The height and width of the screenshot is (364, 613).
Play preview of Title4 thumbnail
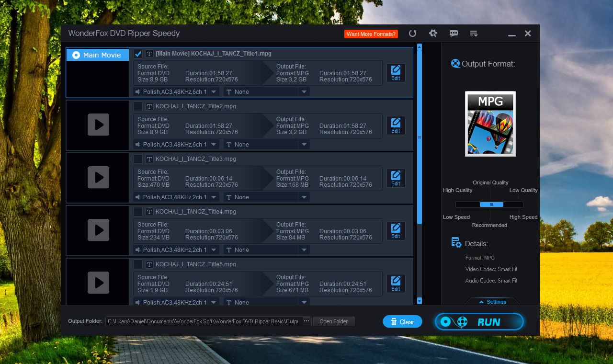tap(99, 230)
